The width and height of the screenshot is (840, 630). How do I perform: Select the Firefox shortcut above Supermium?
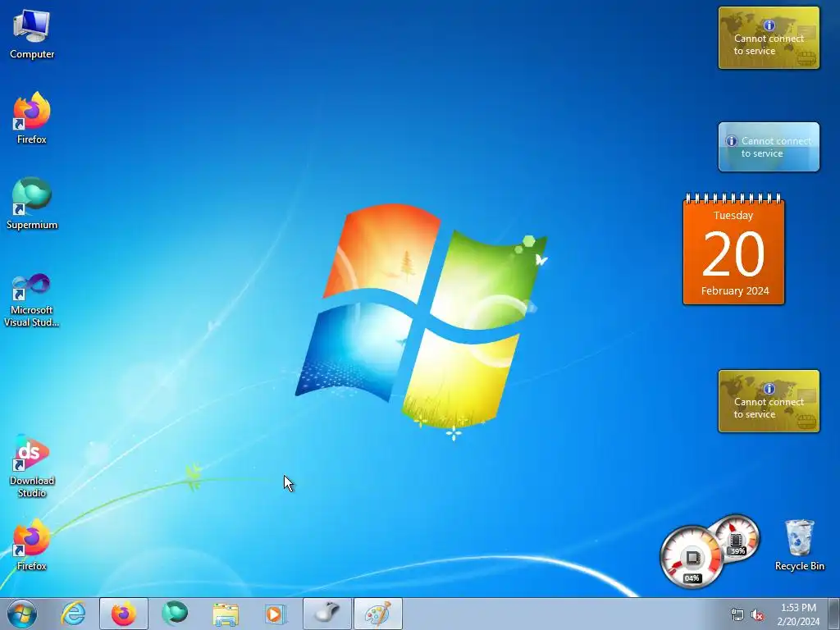[x=32, y=119]
